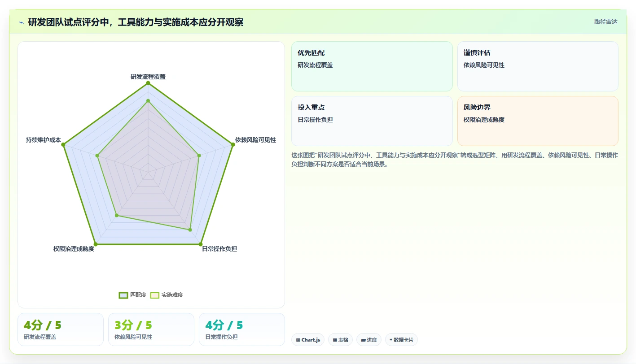The image size is (636, 364).
Task: Click the 表格 tag chip
Action: pyautogui.click(x=341, y=340)
